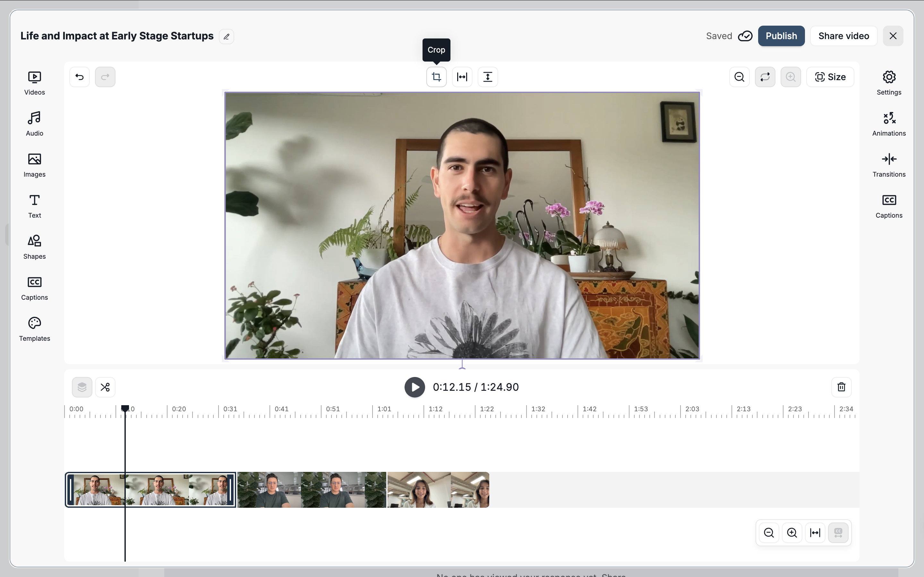Delete selected clip with trash icon
The height and width of the screenshot is (577, 924).
pyautogui.click(x=841, y=387)
